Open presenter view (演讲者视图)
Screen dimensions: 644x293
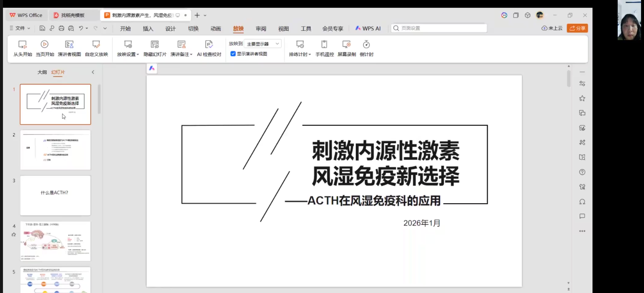click(x=69, y=48)
